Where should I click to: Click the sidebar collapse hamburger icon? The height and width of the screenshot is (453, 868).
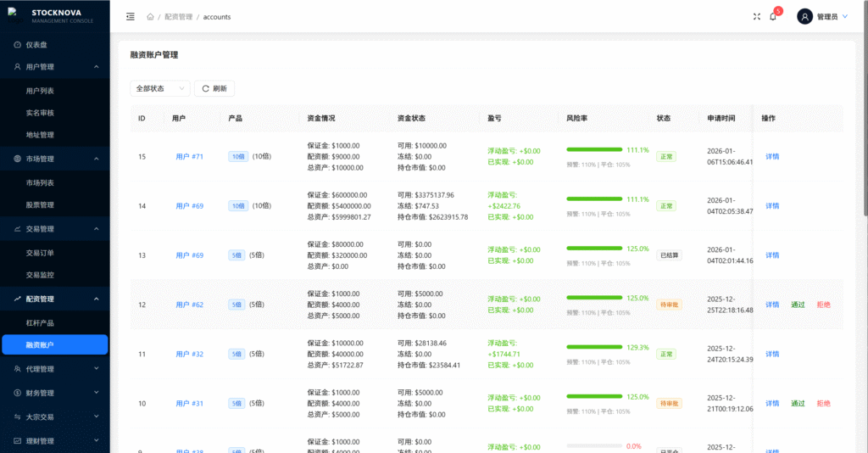tap(130, 17)
